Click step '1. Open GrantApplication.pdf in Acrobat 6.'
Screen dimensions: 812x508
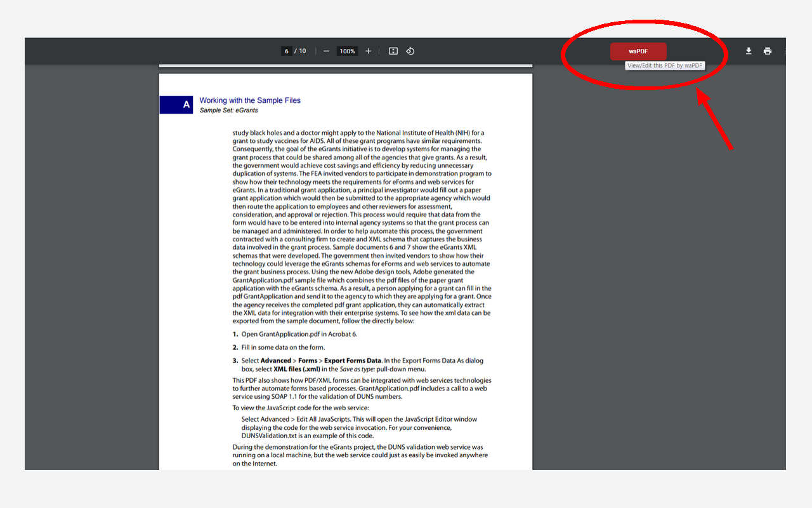(295, 334)
